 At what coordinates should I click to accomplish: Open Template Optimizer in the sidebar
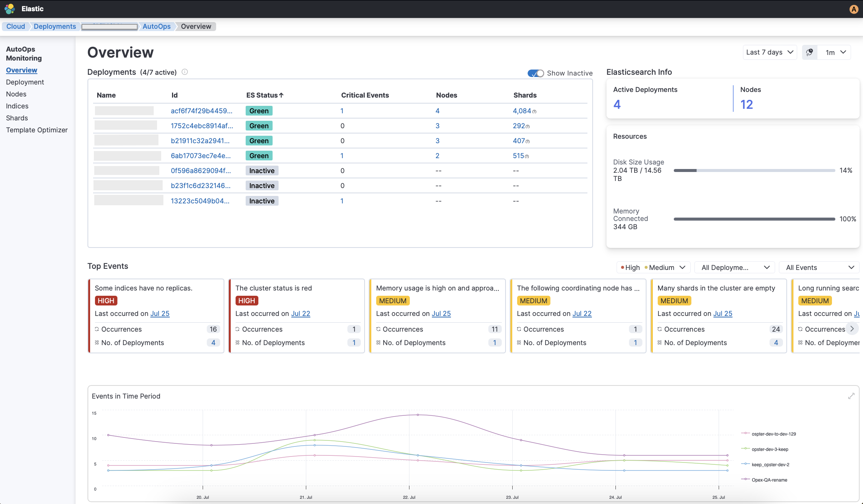tap(37, 130)
